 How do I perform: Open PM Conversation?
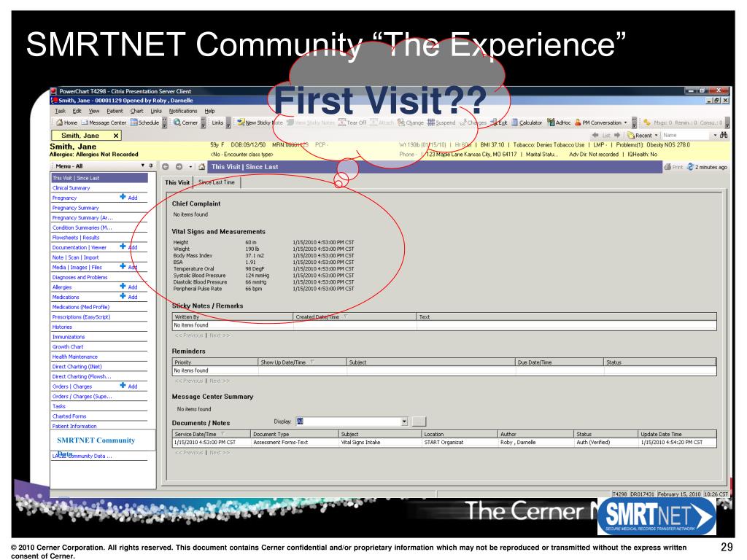(598, 122)
